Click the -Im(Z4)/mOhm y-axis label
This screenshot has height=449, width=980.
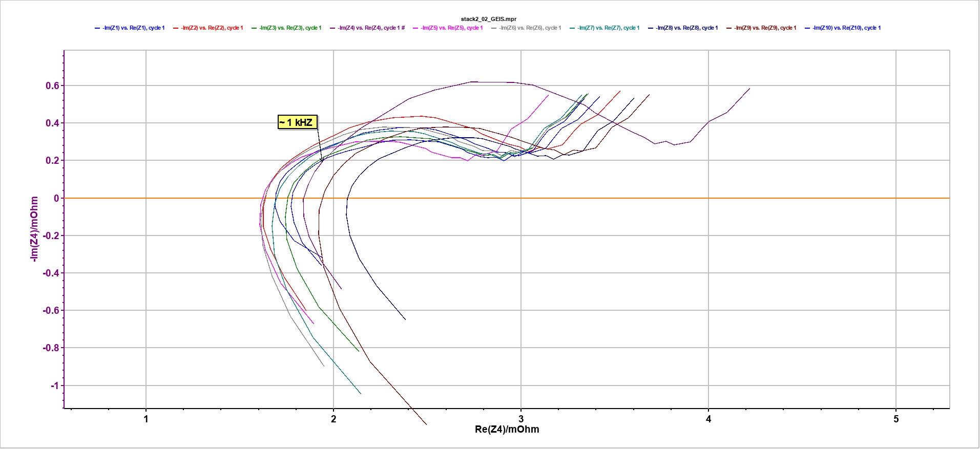pos(35,229)
